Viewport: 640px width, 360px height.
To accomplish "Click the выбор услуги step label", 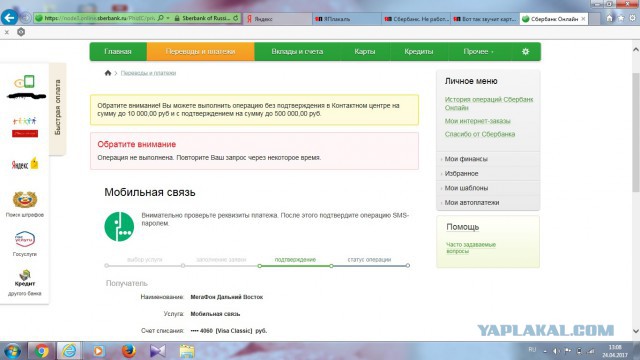I will click(144, 260).
